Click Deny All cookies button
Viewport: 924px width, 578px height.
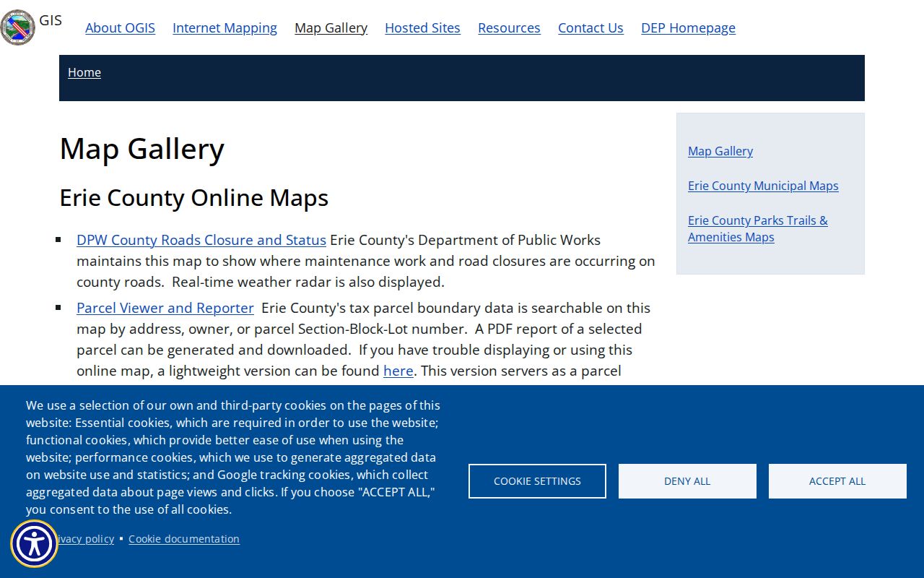point(687,481)
